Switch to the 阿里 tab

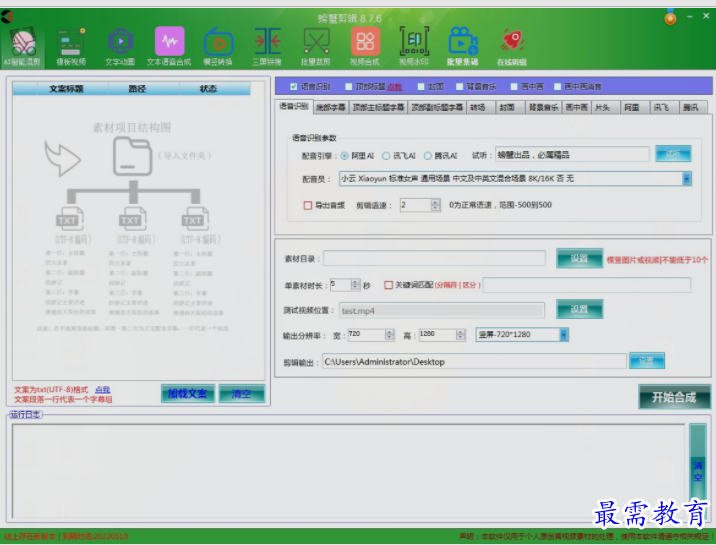click(x=635, y=108)
